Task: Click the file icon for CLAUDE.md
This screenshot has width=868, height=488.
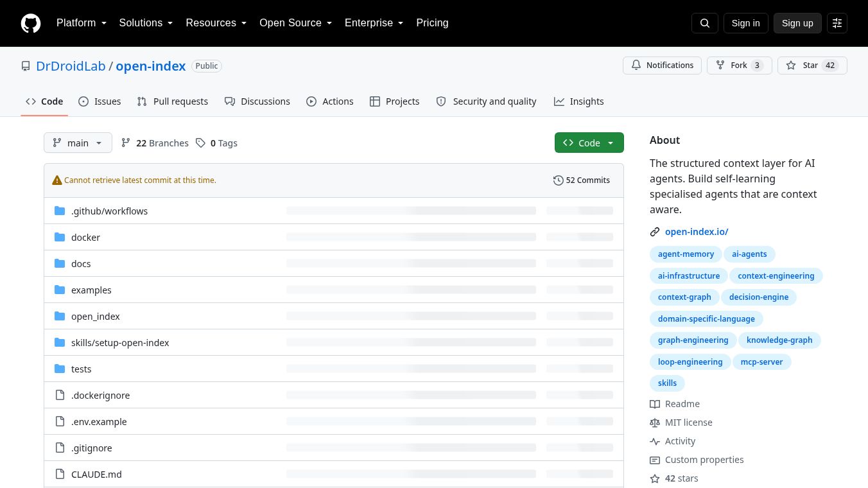Action: (x=60, y=474)
